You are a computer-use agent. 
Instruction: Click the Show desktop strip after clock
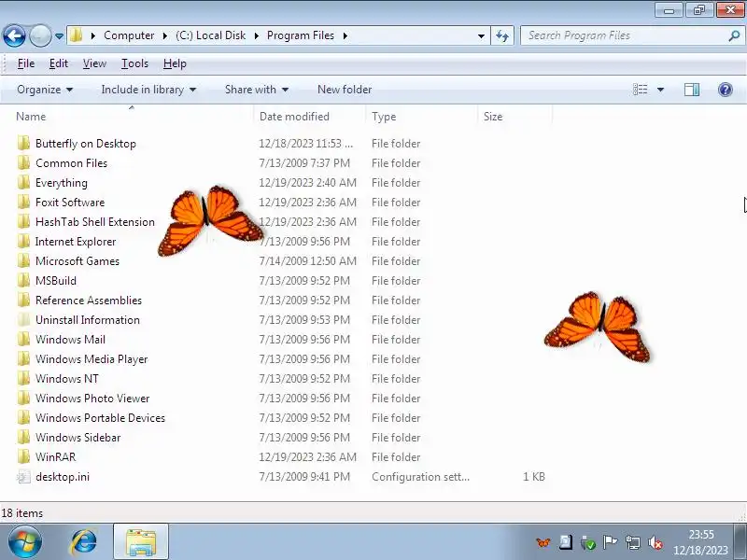(x=740, y=541)
